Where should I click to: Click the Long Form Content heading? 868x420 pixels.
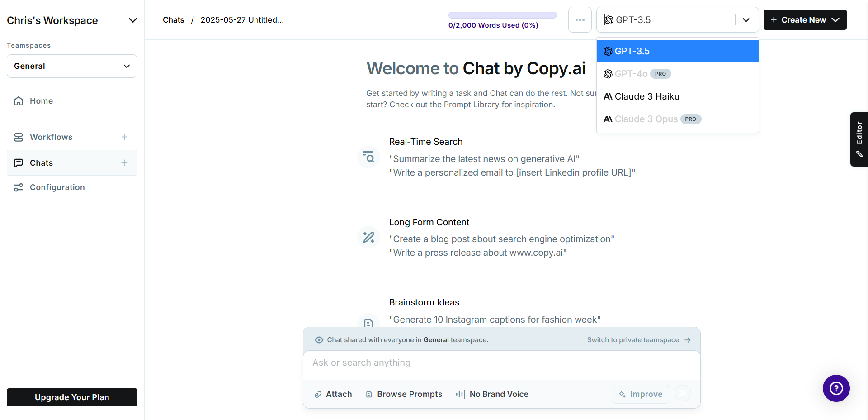click(x=429, y=222)
